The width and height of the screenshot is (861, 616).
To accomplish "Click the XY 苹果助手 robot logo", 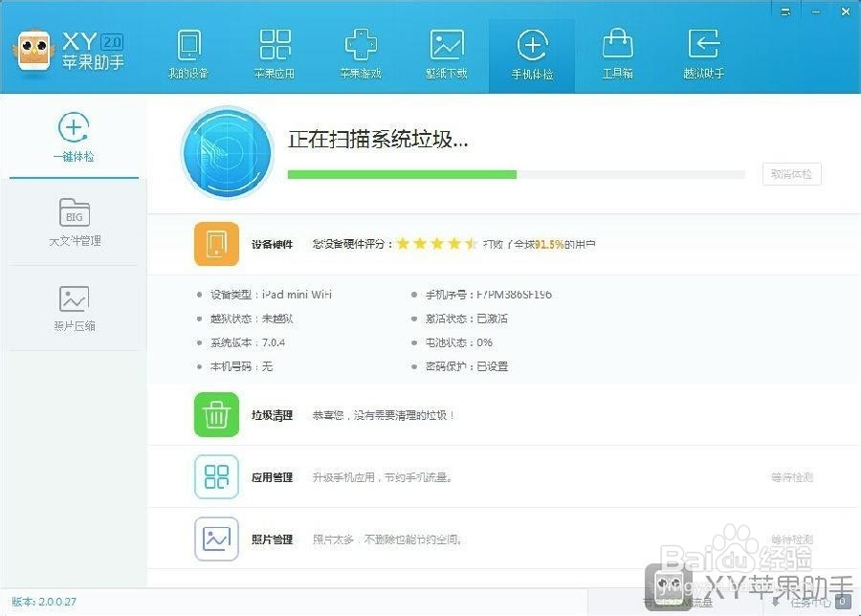I will pyautogui.click(x=34, y=51).
